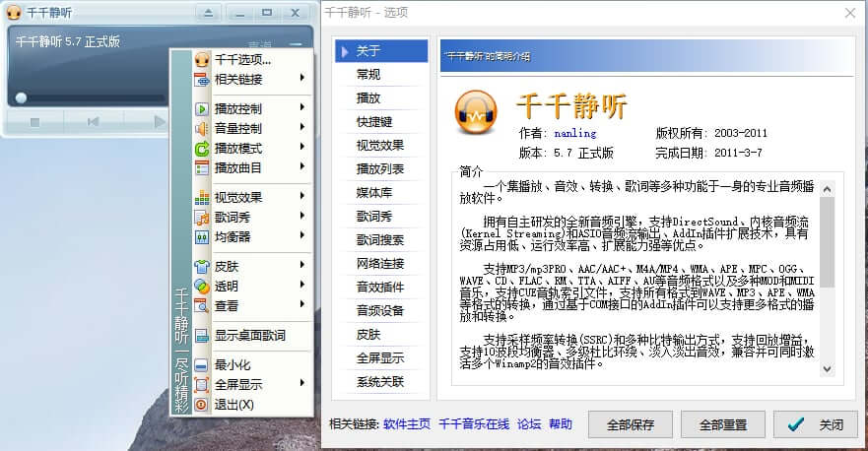The image size is (868, 451).
Task: Click the exit icon beside 退出(X)
Action: coord(202,405)
